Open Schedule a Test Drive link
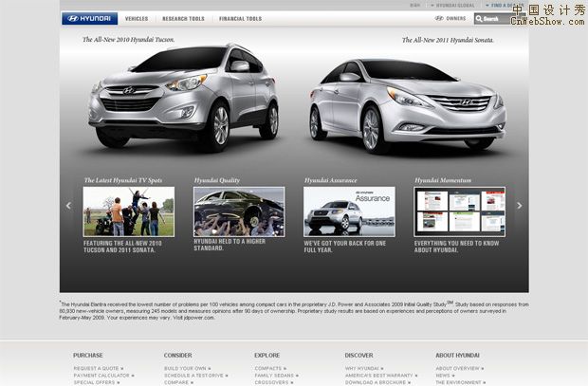 click(195, 376)
